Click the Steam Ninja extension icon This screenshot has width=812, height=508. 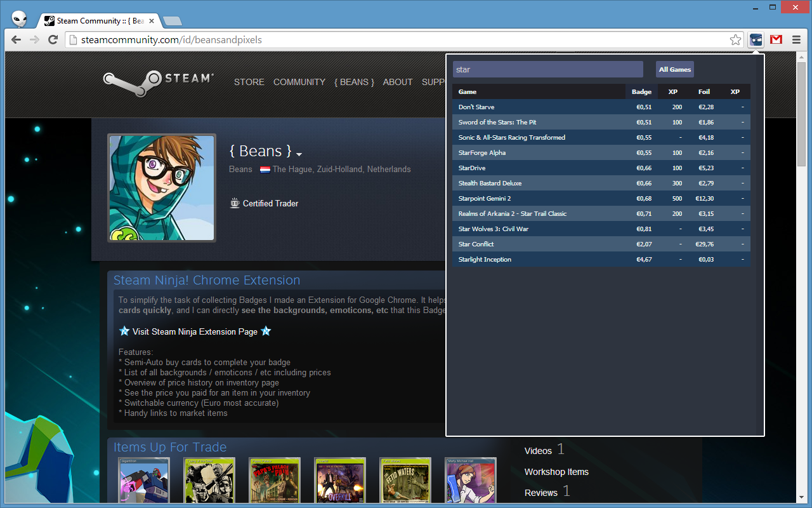click(x=756, y=39)
